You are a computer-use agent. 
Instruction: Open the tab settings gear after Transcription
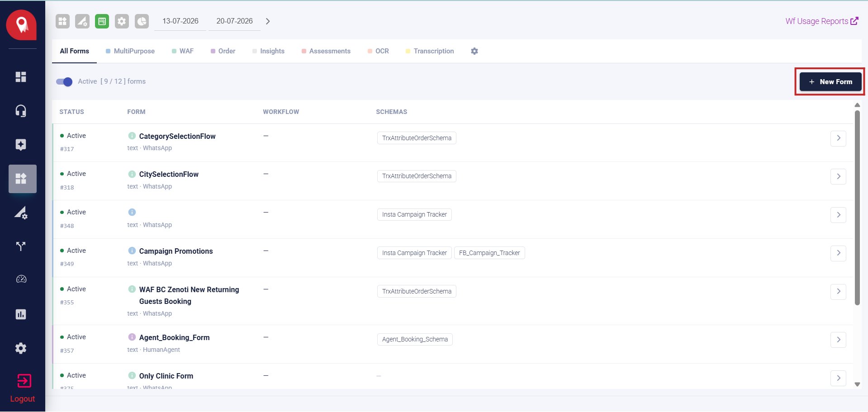474,51
